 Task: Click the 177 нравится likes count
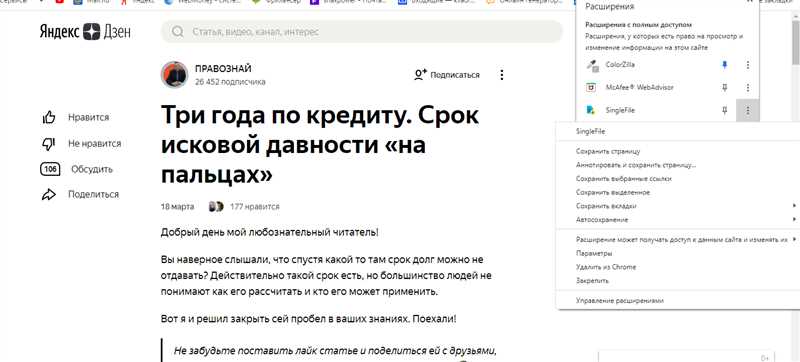click(x=255, y=206)
